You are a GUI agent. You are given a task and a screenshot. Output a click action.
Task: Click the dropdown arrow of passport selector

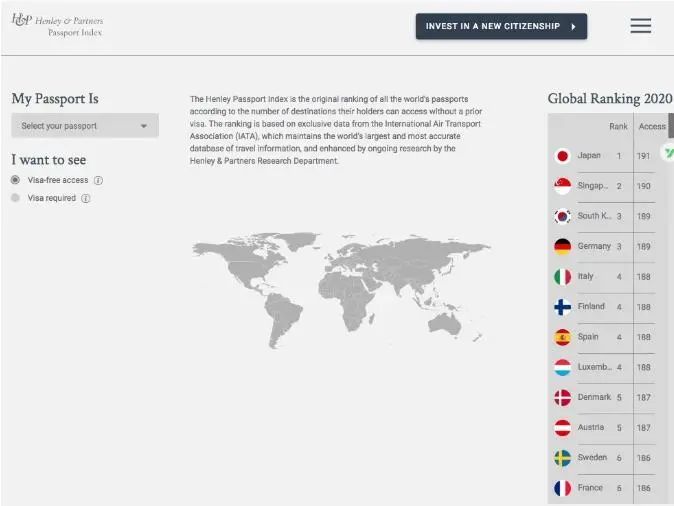tap(144, 126)
